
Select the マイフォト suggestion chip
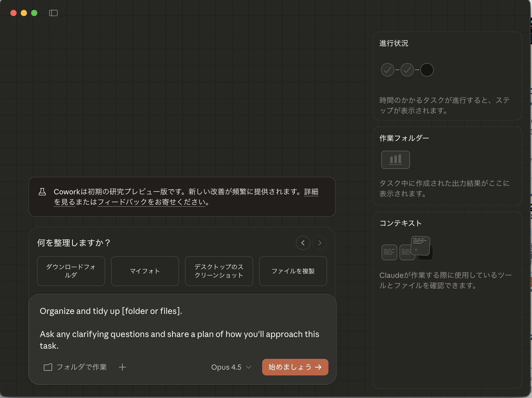[145, 271]
